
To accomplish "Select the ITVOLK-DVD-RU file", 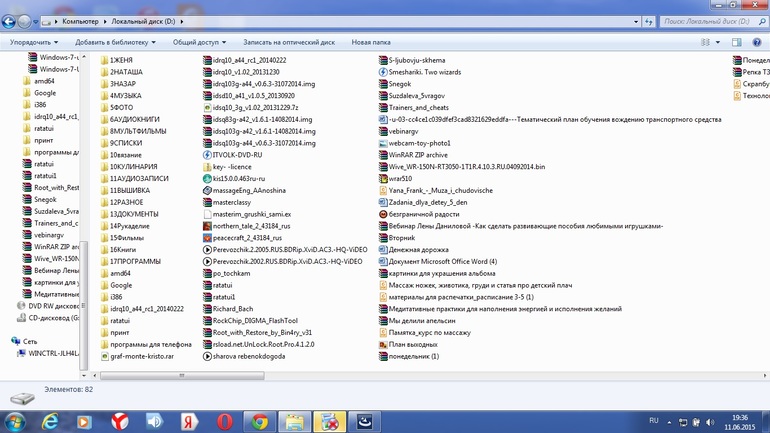I will point(237,155).
